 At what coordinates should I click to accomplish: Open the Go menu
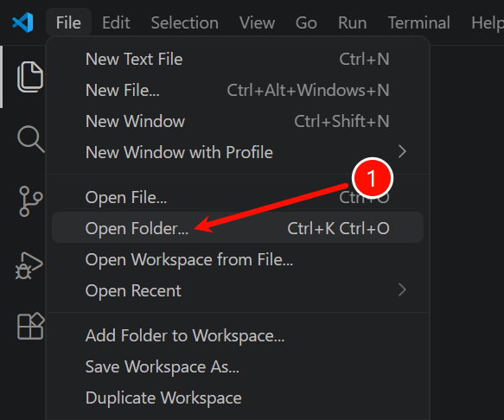click(306, 22)
